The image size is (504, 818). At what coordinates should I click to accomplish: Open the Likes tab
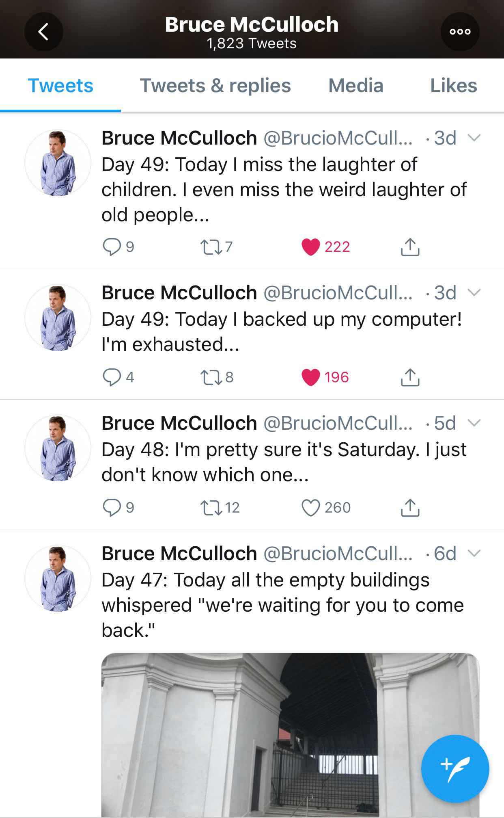coord(453,86)
